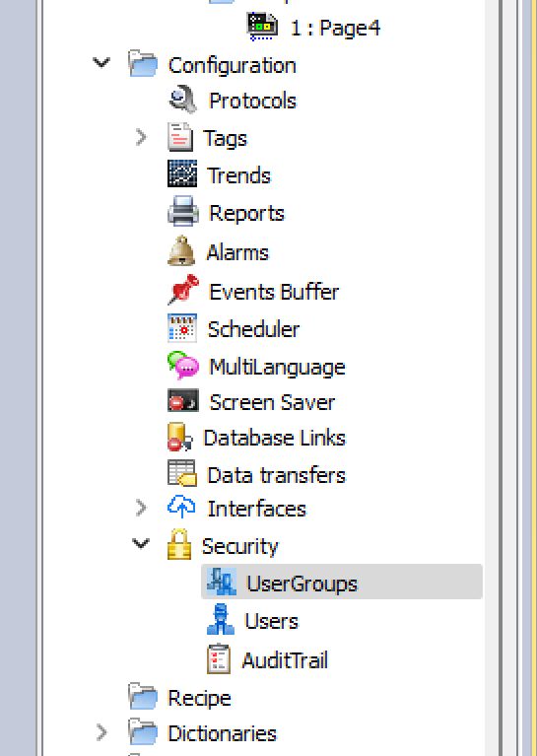The width and height of the screenshot is (537, 756).
Task: Click the Protocols wrench icon
Action: [182, 100]
